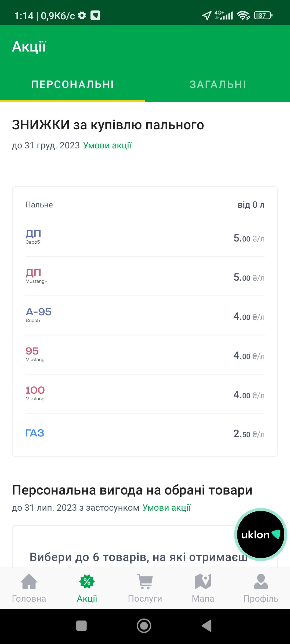Open Умови акції for fuel discounts

pos(107,145)
